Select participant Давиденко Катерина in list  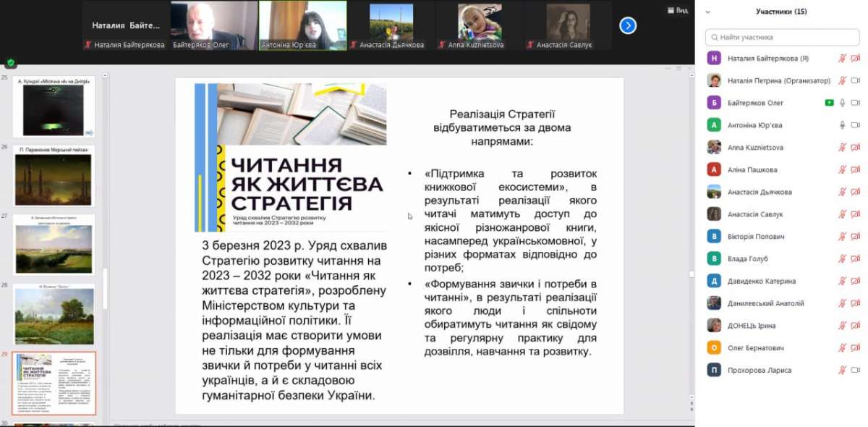click(761, 281)
